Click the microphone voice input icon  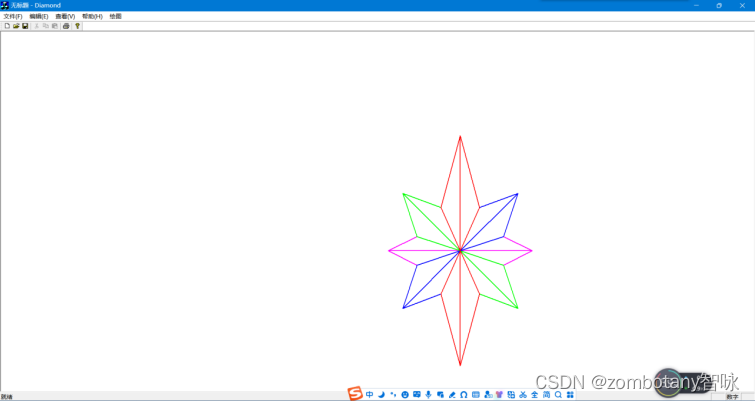tap(428, 395)
